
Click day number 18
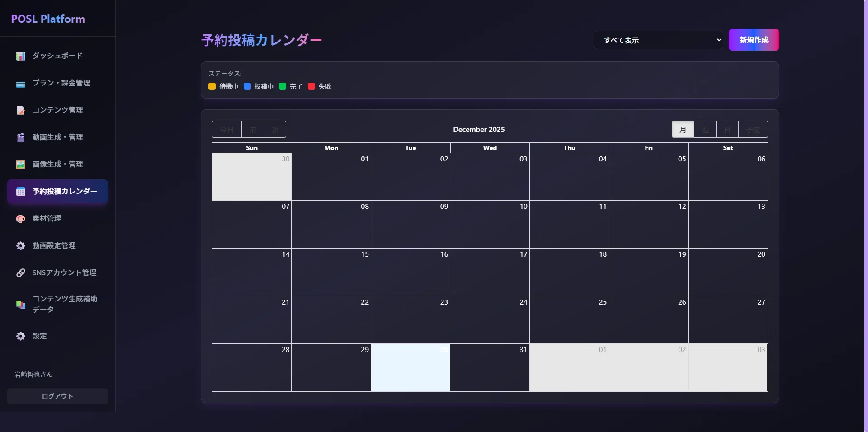tap(603, 254)
